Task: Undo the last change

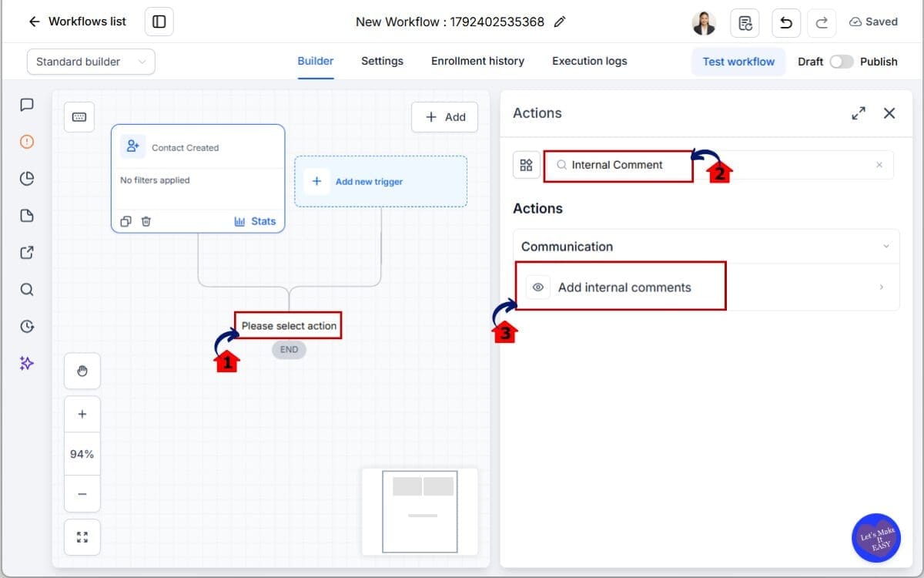Action: [786, 22]
